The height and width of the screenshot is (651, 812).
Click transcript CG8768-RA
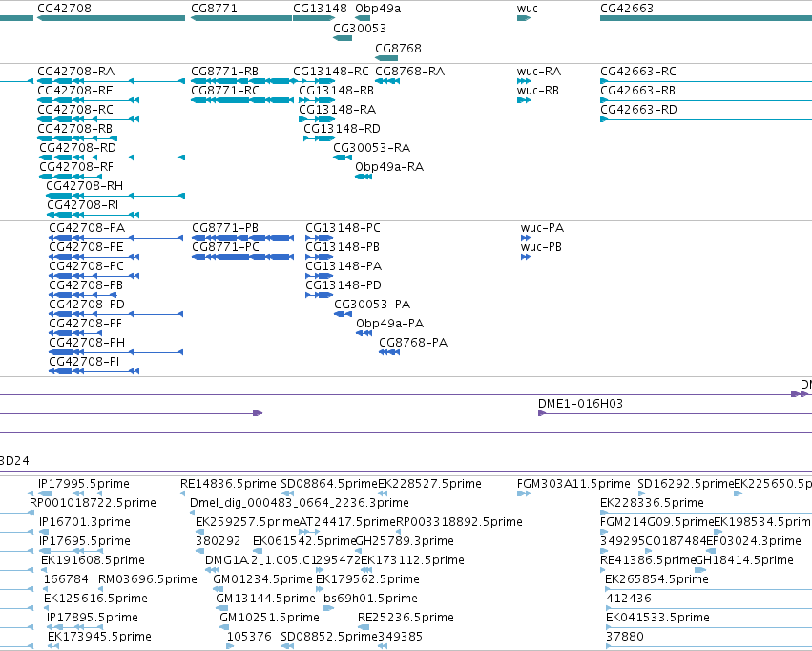click(409, 72)
